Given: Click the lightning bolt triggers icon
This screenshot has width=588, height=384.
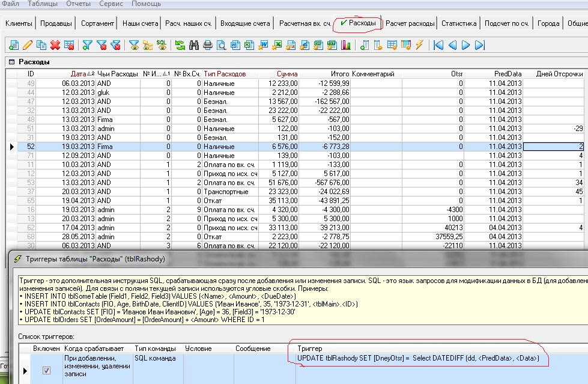Looking at the screenshot, I should coord(419,44).
